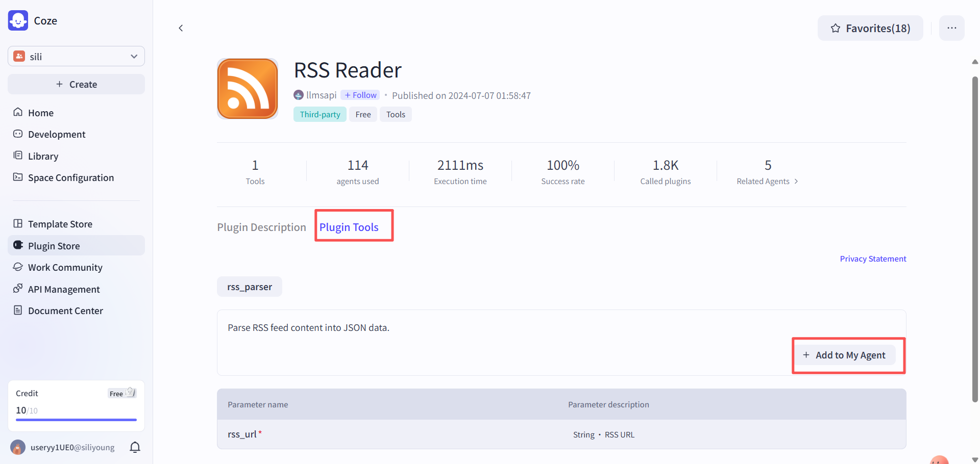The image size is (980, 464).
Task: Click the llmsapi author avatar
Action: click(299, 95)
